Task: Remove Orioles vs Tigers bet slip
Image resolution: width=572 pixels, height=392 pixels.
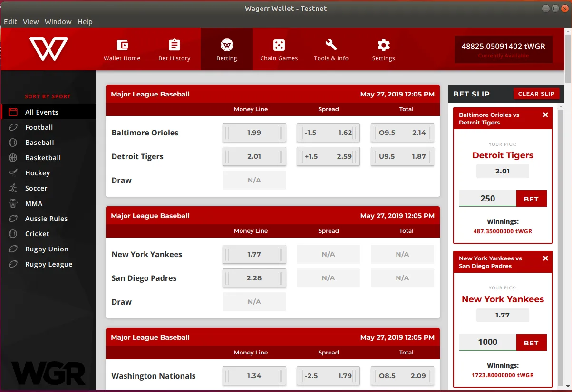Action: (x=545, y=115)
